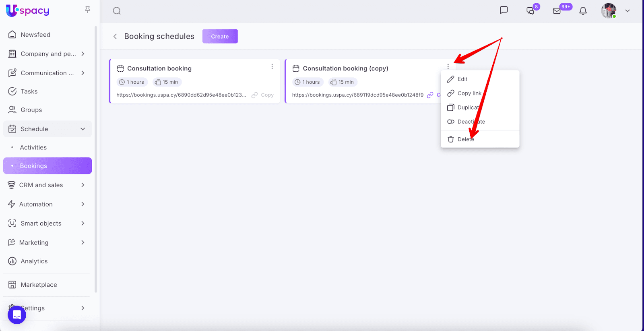644x331 pixels.
Task: Expand the CRM and sales section
Action: 83,185
